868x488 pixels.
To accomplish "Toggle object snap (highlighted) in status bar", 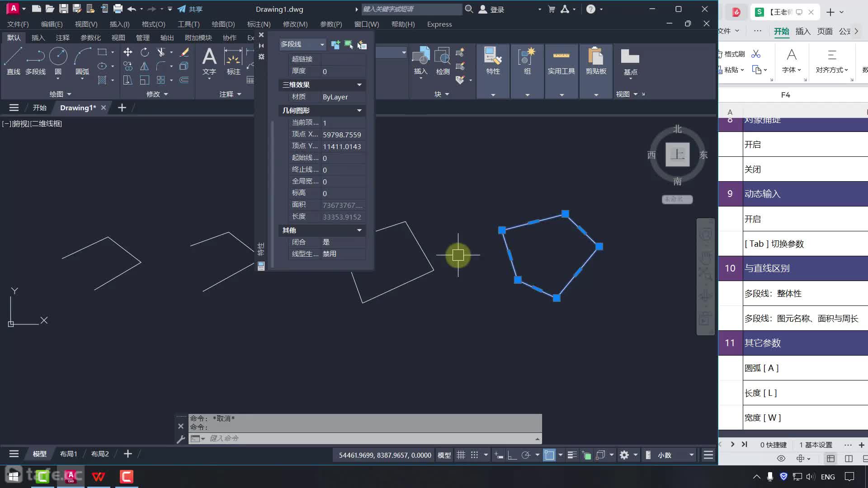I will [549, 455].
